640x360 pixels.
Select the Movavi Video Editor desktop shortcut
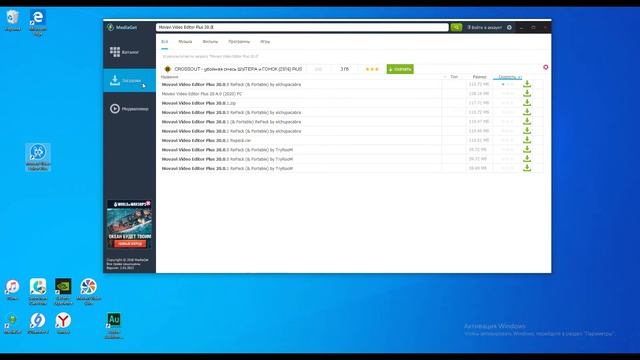[x=38, y=157]
